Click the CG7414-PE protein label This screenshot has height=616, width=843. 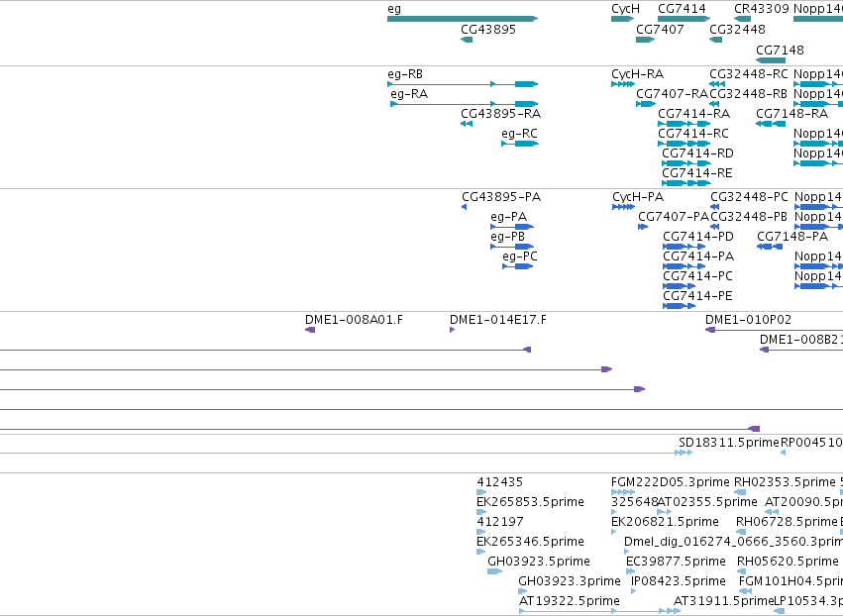(697, 296)
